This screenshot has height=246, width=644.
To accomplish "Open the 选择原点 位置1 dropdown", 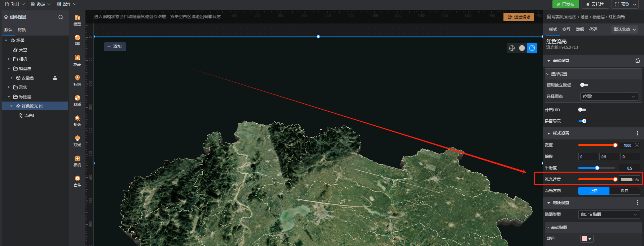I will click(609, 97).
